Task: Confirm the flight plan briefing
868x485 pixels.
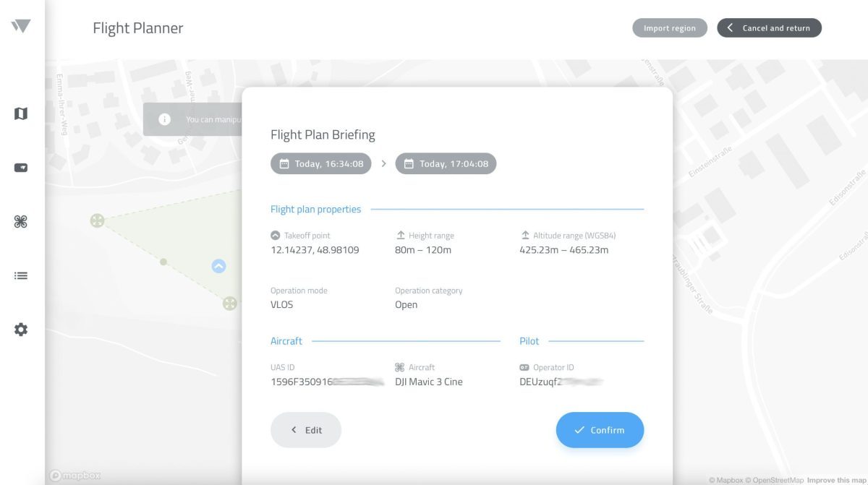Action: [600, 429]
